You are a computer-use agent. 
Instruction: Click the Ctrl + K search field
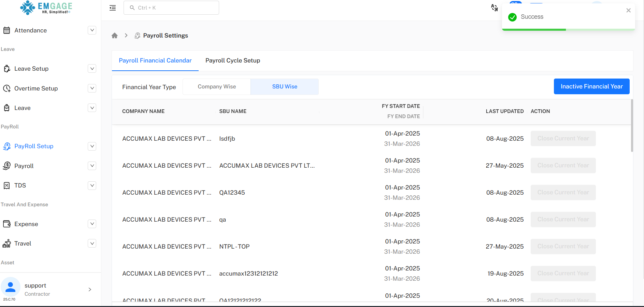pyautogui.click(x=171, y=8)
